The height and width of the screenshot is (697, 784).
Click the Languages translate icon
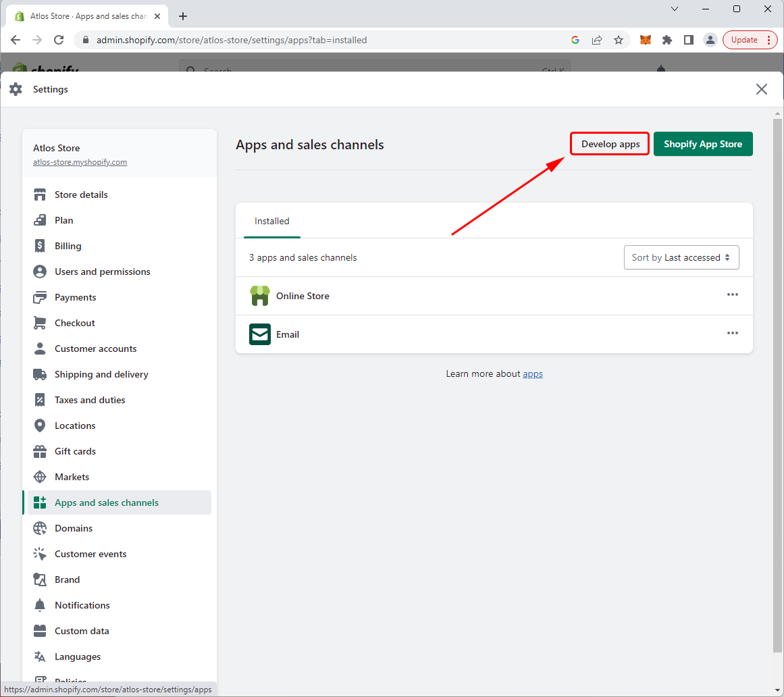(x=39, y=656)
